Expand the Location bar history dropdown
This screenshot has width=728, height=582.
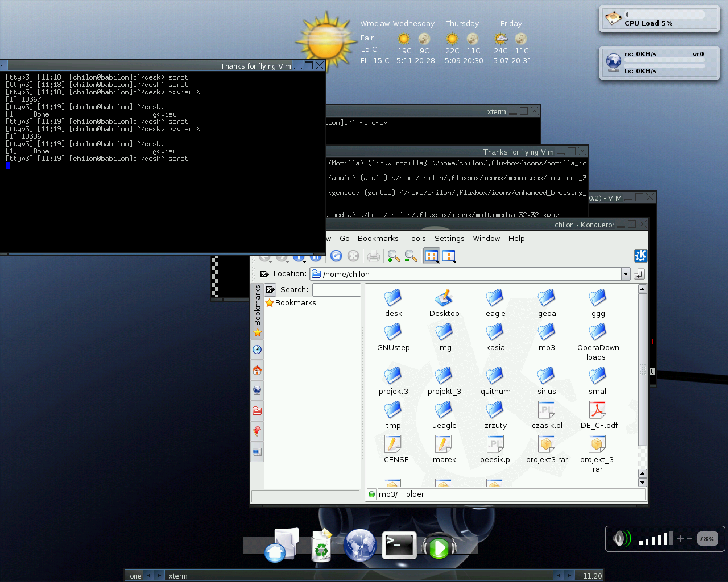626,274
